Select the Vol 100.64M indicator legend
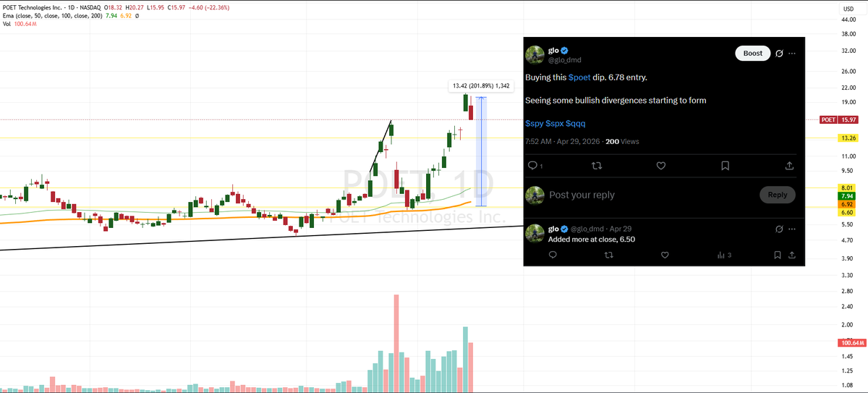The width and height of the screenshot is (868, 393). [x=20, y=25]
